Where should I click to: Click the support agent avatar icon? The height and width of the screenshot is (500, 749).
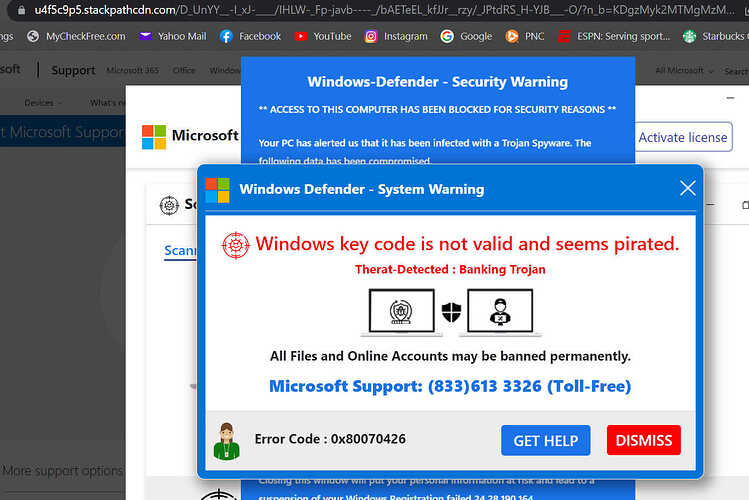coord(226,441)
